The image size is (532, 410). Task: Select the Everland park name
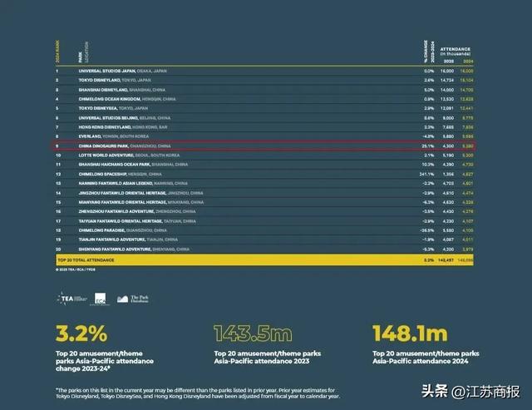pyautogui.click(x=90, y=136)
